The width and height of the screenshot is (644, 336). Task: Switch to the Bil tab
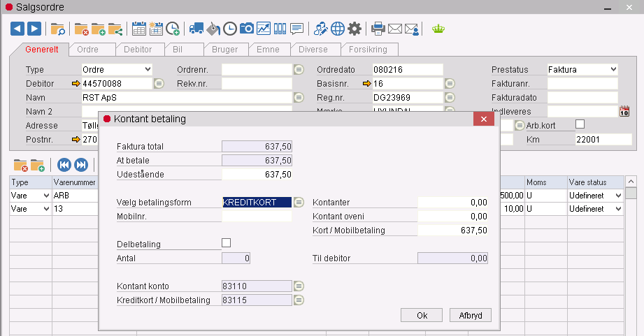tap(178, 49)
